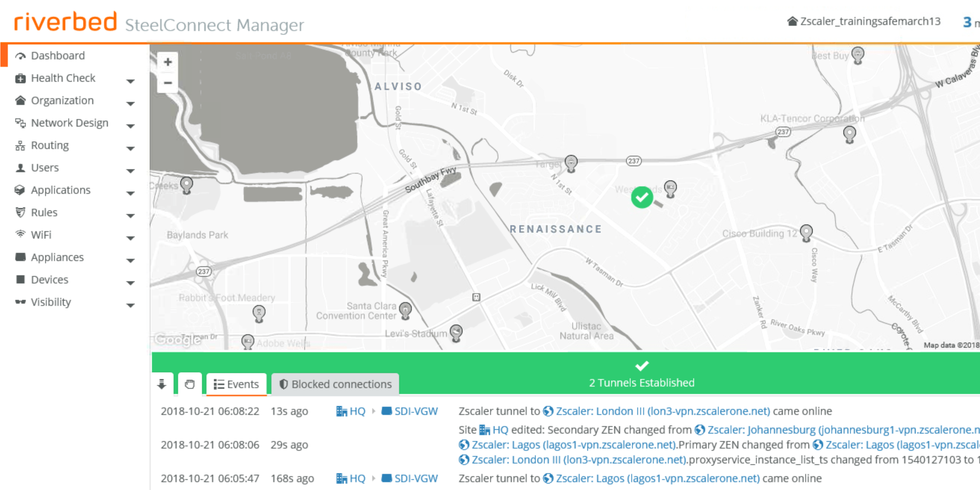The height and width of the screenshot is (490, 980).
Task: Expand the Health Check menu arrow
Action: tap(131, 81)
